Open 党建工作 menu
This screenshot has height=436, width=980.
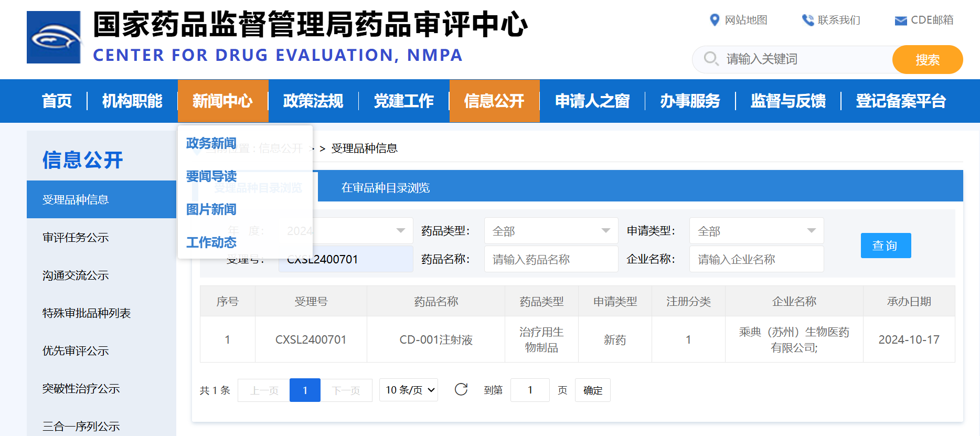[x=404, y=101]
